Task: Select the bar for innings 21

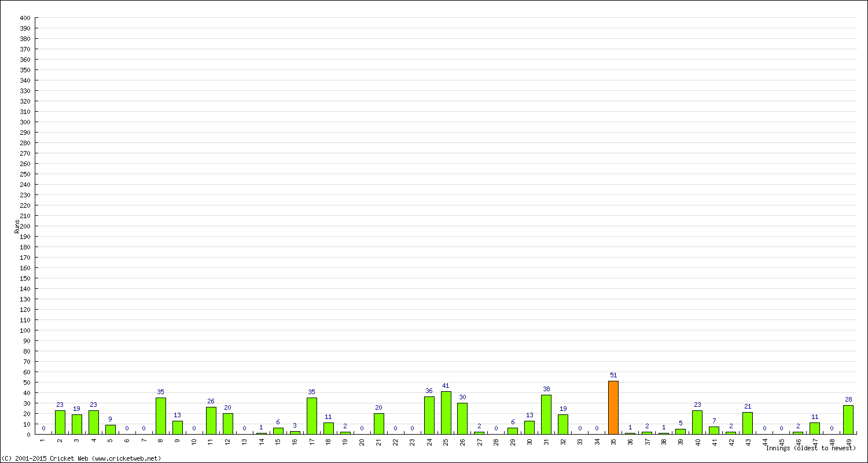Action: [378, 424]
